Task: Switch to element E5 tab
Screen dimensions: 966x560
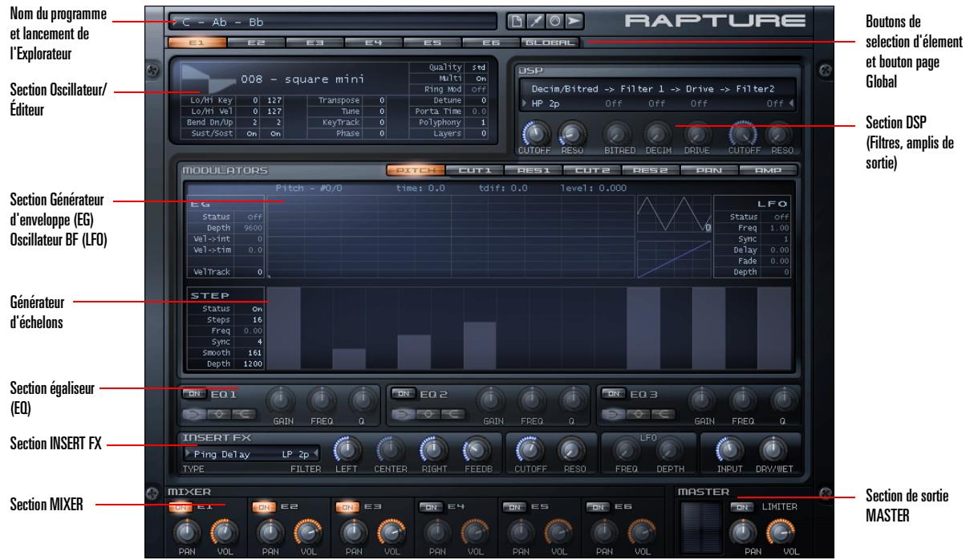Action: [432, 41]
